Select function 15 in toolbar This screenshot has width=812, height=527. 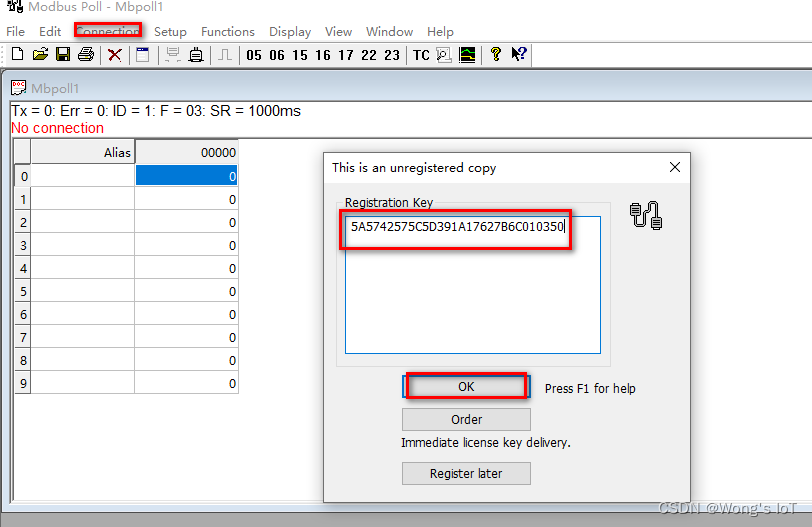coord(300,55)
